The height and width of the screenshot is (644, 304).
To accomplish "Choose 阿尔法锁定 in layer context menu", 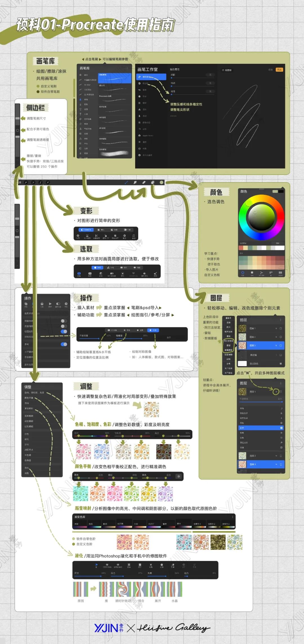I will point(229,341).
